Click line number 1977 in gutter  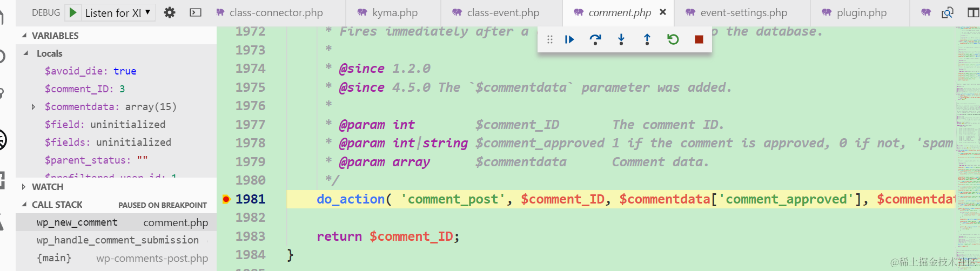(x=251, y=125)
